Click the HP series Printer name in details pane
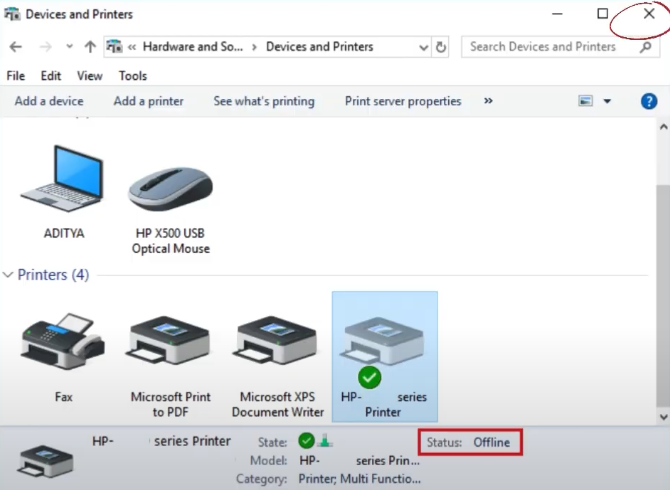This screenshot has width=670, height=490. coord(161,441)
